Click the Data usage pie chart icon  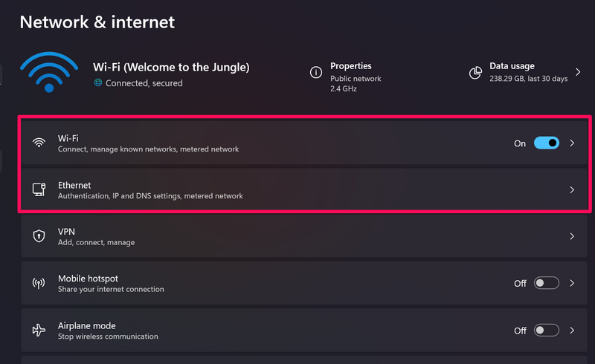[x=475, y=73]
